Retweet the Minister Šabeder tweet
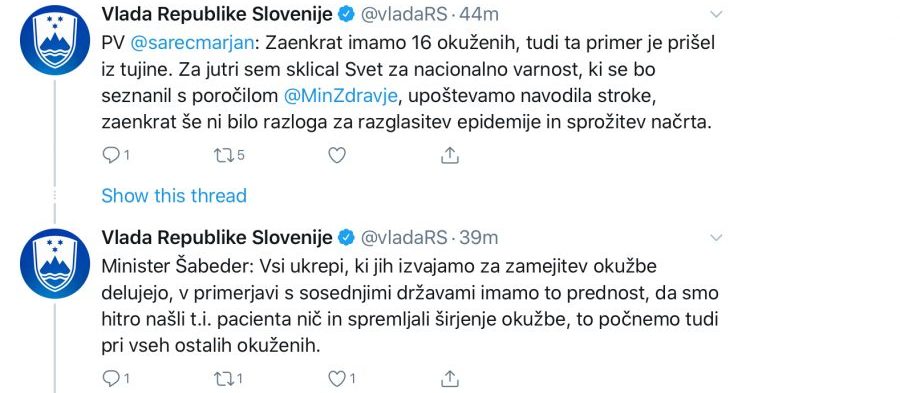Viewport: 900px width, 393px height. pos(223,378)
